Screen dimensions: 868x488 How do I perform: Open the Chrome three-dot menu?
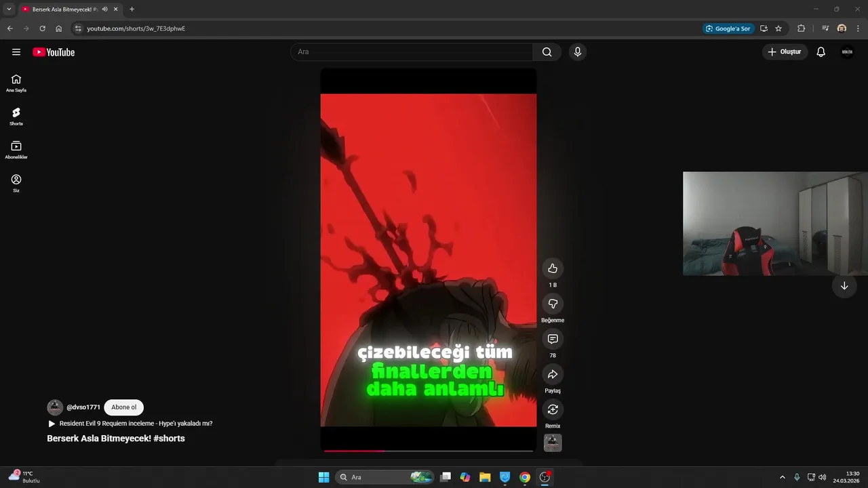coord(858,28)
